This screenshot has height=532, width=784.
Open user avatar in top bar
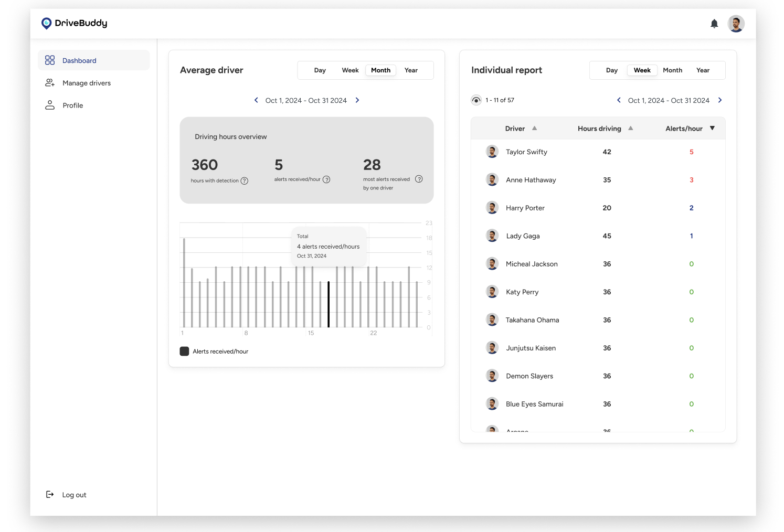pyautogui.click(x=736, y=24)
